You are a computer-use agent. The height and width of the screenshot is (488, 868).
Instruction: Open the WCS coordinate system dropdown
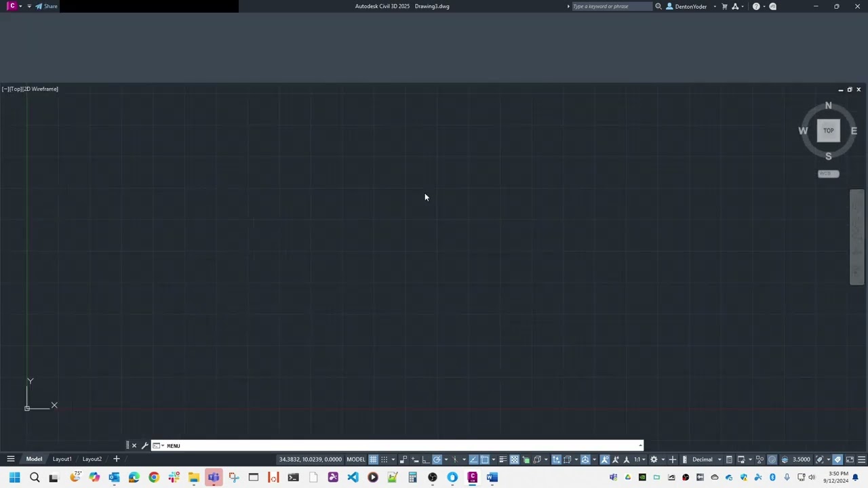(x=828, y=174)
